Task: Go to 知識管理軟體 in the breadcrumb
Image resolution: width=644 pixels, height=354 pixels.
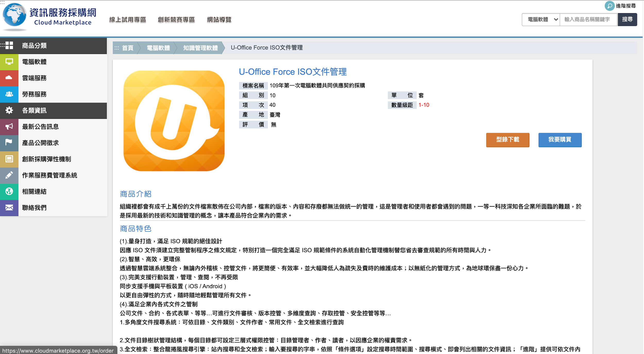Action: pos(200,48)
